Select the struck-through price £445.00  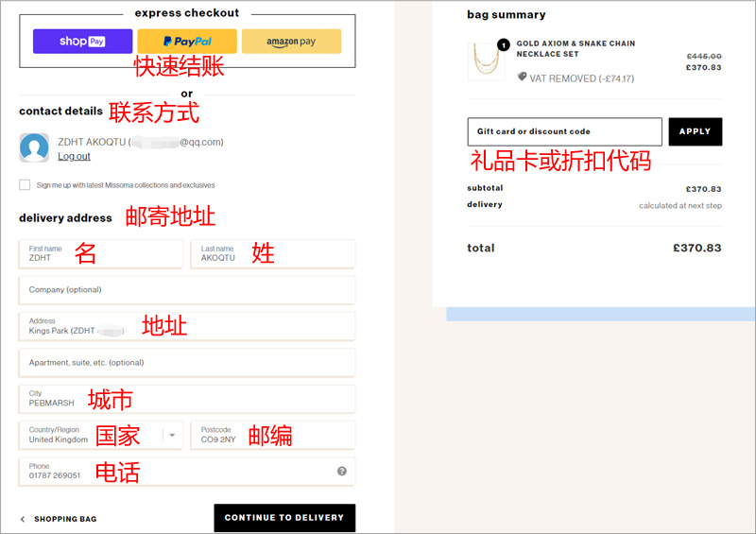704,56
